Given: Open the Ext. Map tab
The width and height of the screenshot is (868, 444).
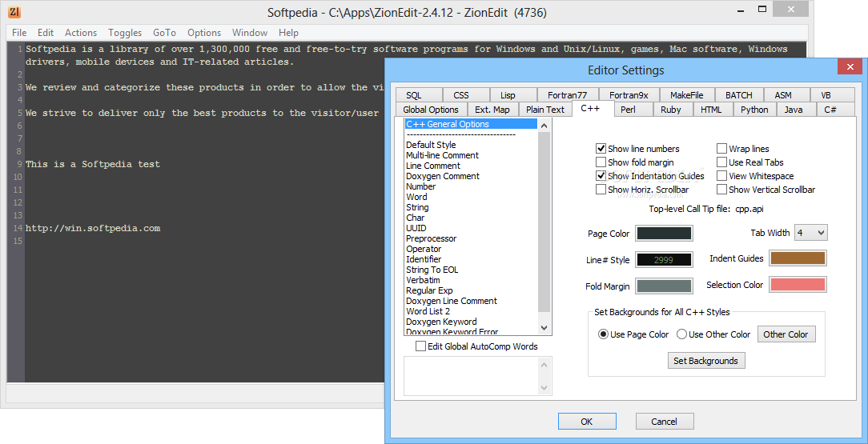Looking at the screenshot, I should 492,110.
